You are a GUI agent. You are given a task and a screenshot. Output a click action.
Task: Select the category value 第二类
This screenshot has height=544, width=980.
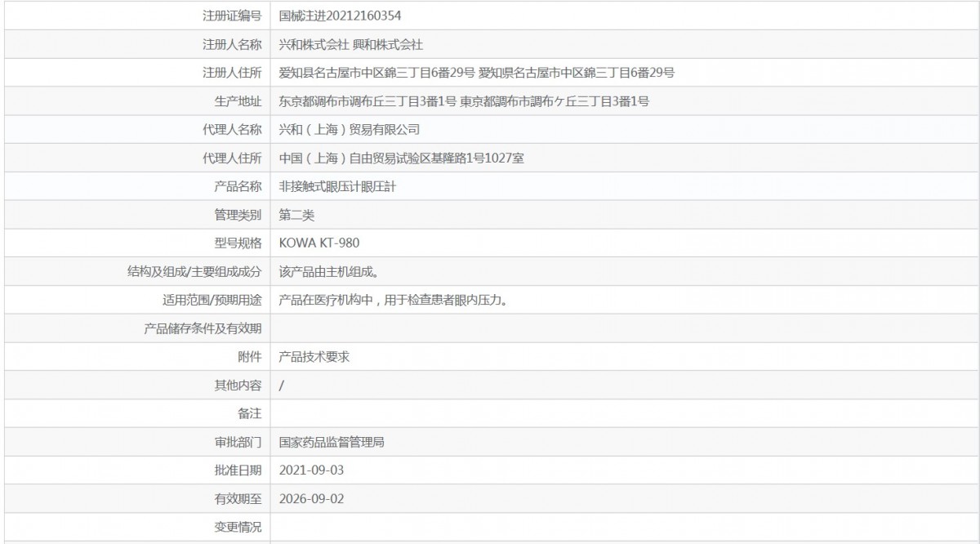tap(296, 215)
